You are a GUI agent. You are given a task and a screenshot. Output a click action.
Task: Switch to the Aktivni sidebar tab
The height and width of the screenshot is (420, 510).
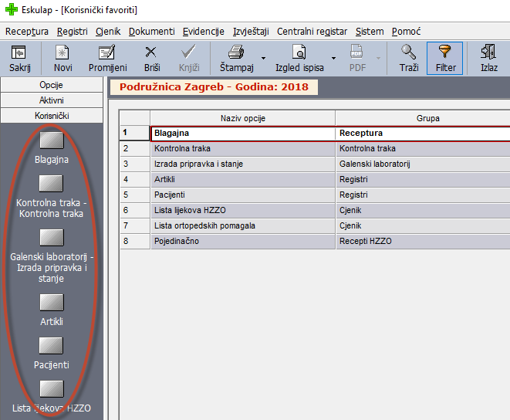51,100
